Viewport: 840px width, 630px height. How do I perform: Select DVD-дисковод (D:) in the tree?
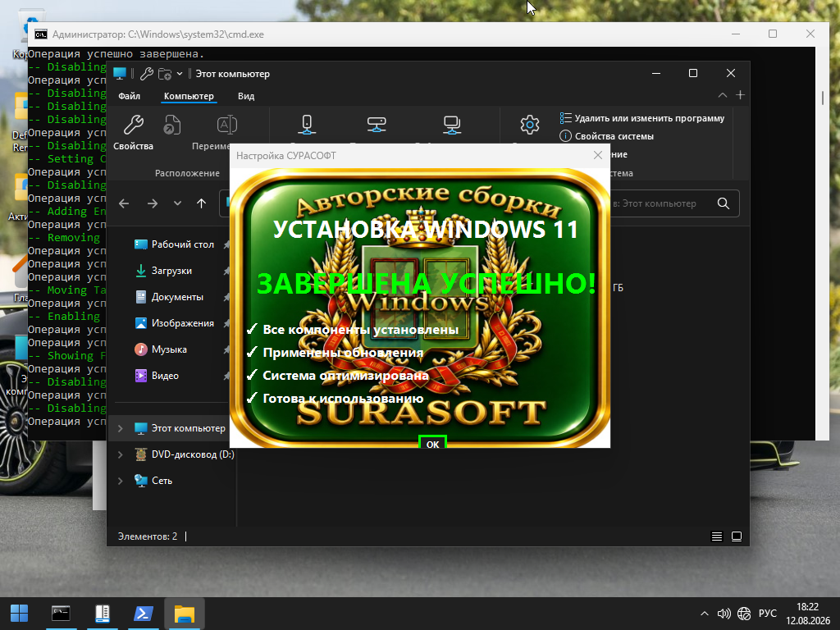[184, 454]
